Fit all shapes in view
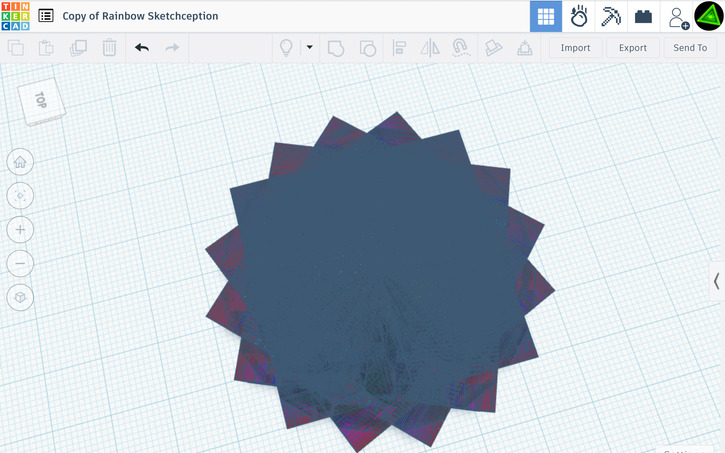Image resolution: width=725 pixels, height=453 pixels. coord(20,196)
